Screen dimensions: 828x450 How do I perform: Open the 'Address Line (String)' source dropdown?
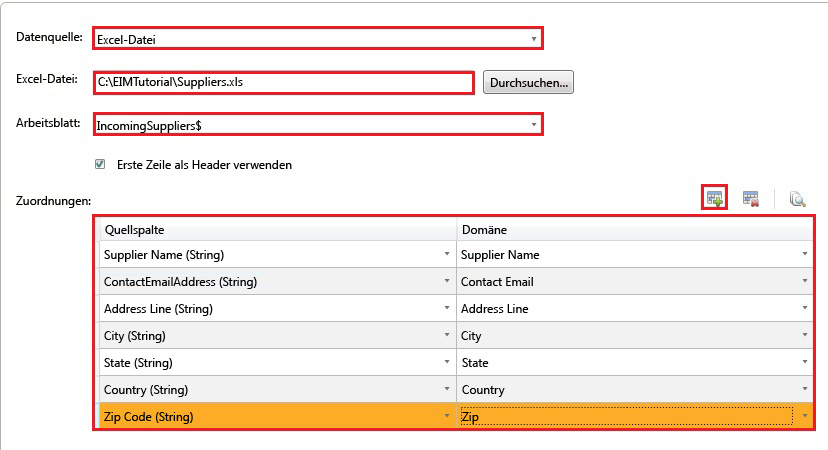point(447,309)
